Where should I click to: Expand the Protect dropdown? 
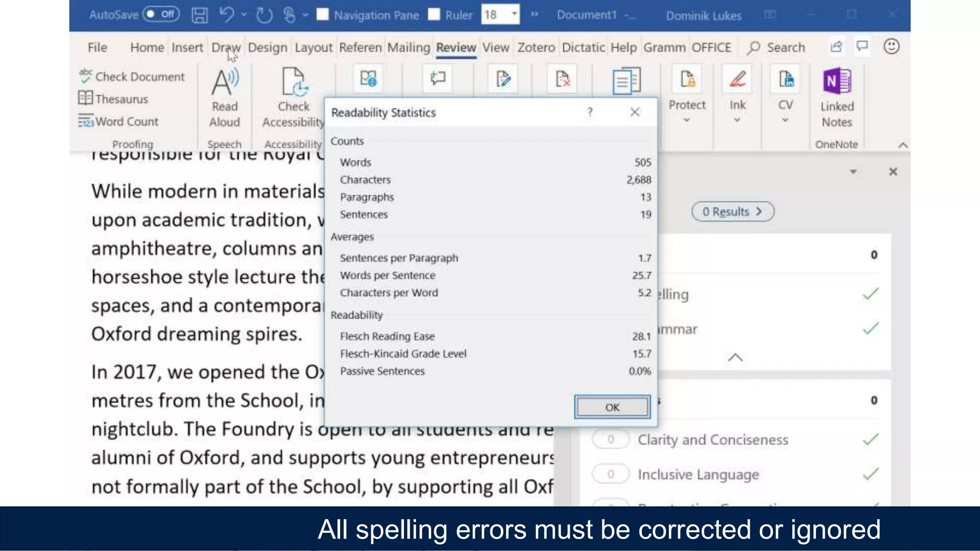coord(687,120)
